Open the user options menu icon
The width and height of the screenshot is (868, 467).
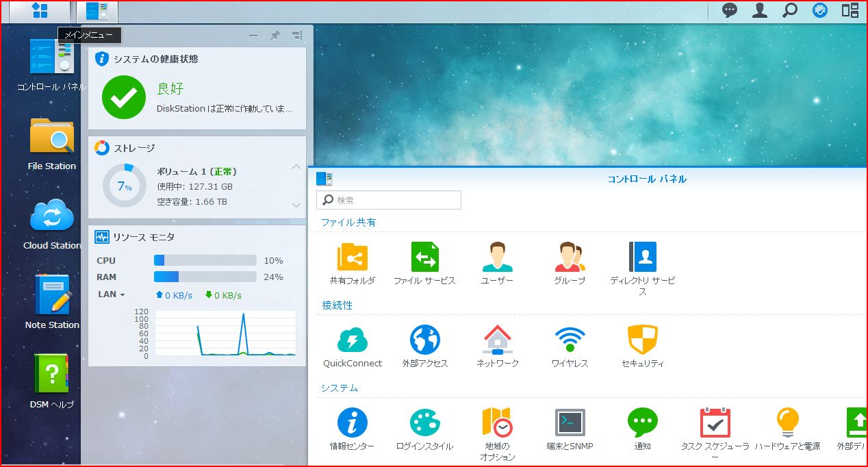point(760,11)
